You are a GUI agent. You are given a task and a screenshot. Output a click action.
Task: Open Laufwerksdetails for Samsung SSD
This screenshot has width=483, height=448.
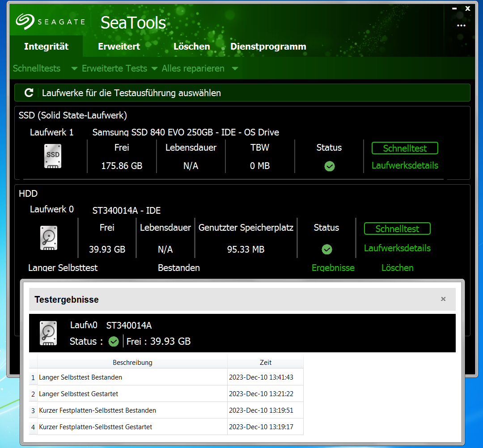[x=405, y=165]
